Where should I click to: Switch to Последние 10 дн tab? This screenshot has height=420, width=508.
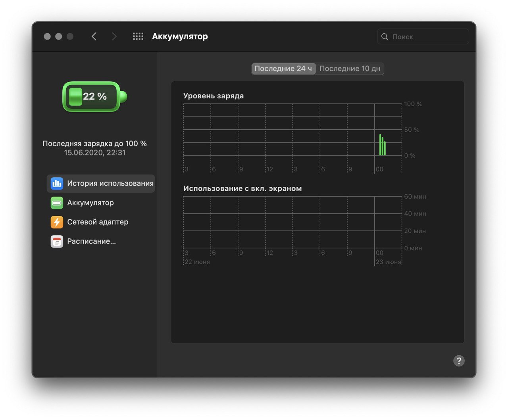tap(350, 69)
